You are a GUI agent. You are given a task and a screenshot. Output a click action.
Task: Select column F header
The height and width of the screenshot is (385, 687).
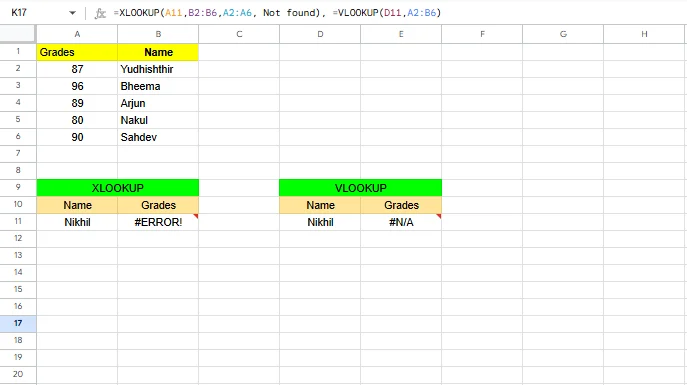click(482, 34)
